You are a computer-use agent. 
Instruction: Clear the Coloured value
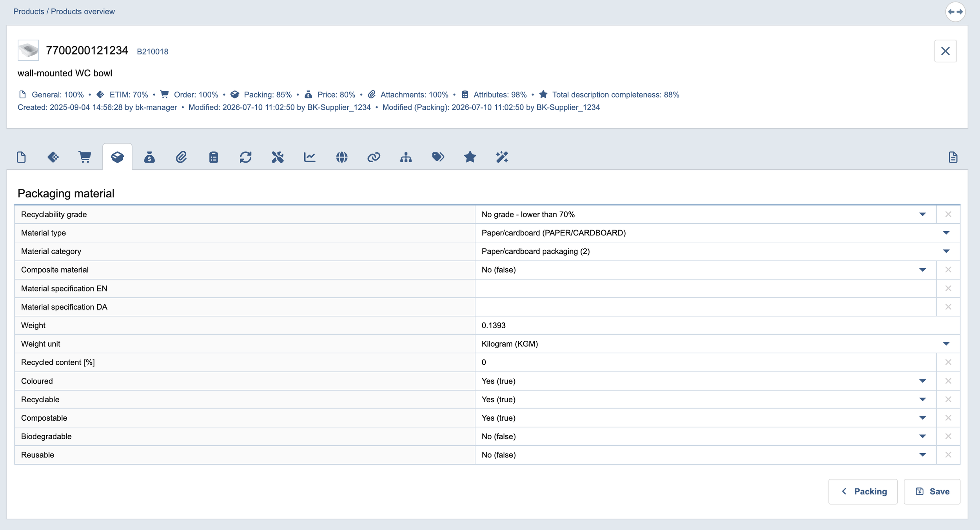pyautogui.click(x=948, y=381)
